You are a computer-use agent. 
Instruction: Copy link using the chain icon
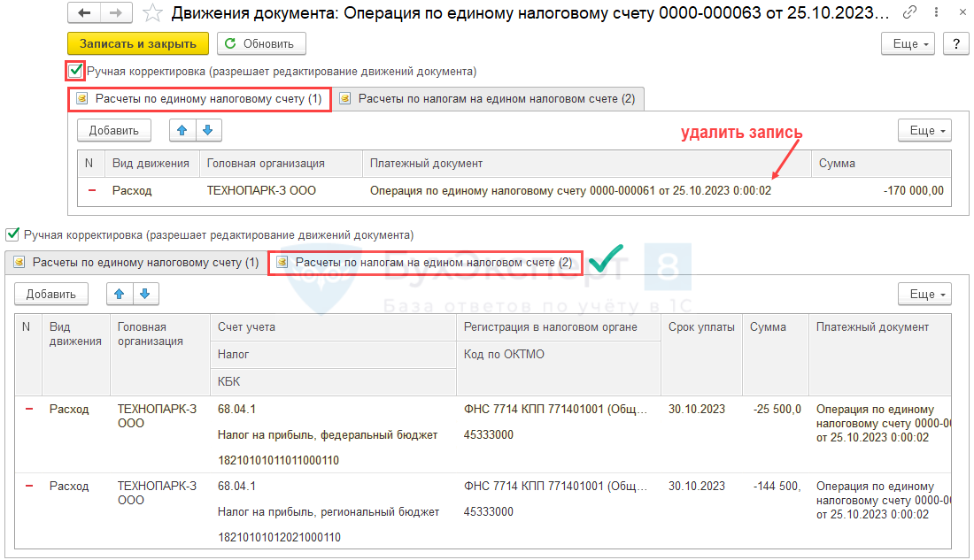[x=909, y=13]
